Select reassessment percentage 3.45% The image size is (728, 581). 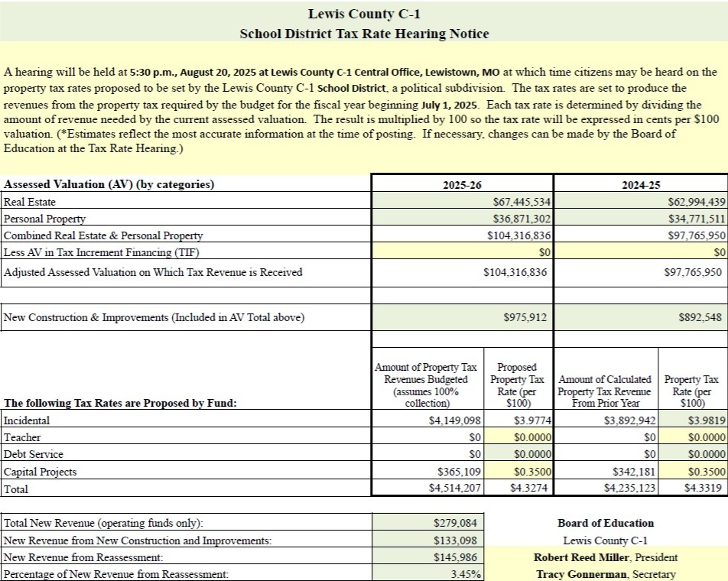[466, 574]
